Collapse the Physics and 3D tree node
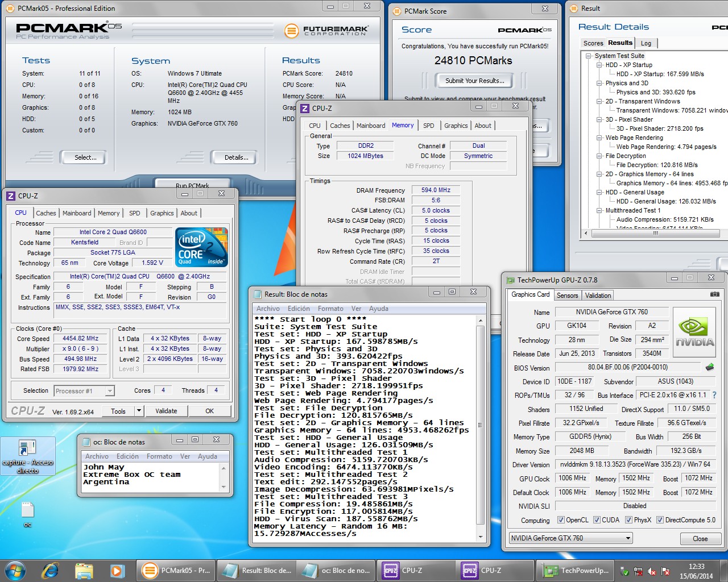The width and height of the screenshot is (728, 582). pyautogui.click(x=599, y=83)
